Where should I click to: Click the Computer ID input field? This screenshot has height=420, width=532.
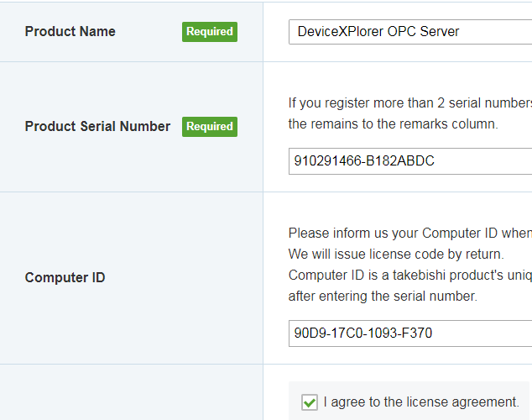tap(410, 333)
